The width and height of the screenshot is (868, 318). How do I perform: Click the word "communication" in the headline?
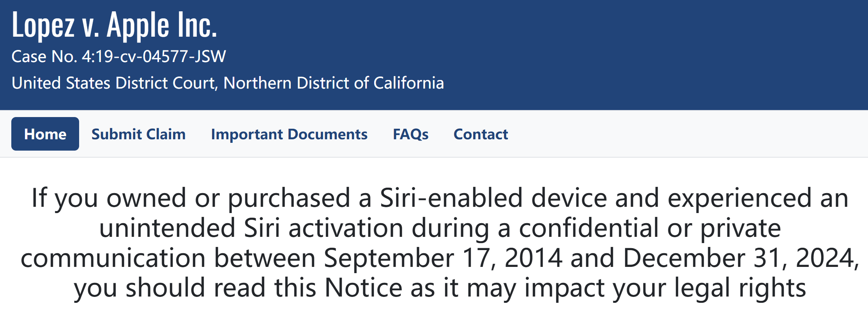(x=113, y=258)
